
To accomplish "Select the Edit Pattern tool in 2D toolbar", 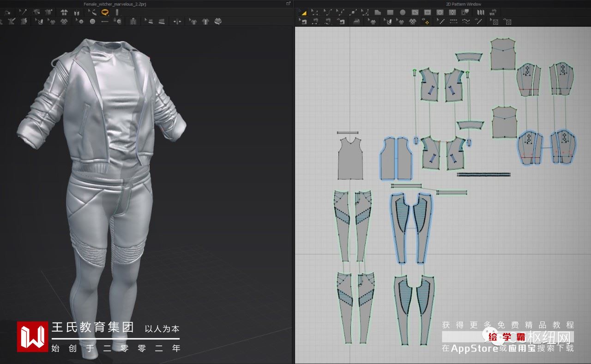I will click(316, 12).
